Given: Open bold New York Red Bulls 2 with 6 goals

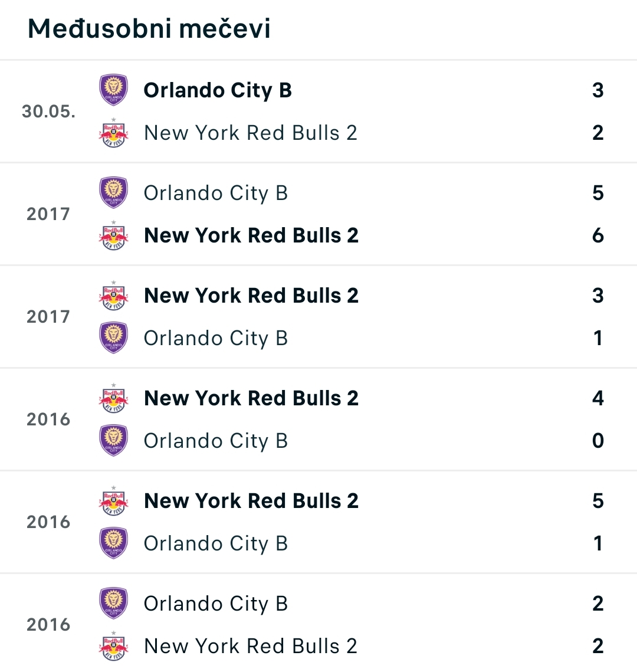Looking at the screenshot, I should click(251, 235).
